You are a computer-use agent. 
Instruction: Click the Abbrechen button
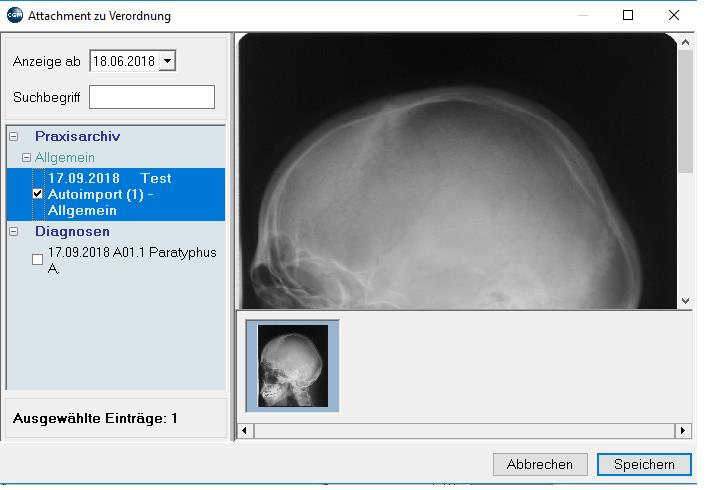(540, 464)
